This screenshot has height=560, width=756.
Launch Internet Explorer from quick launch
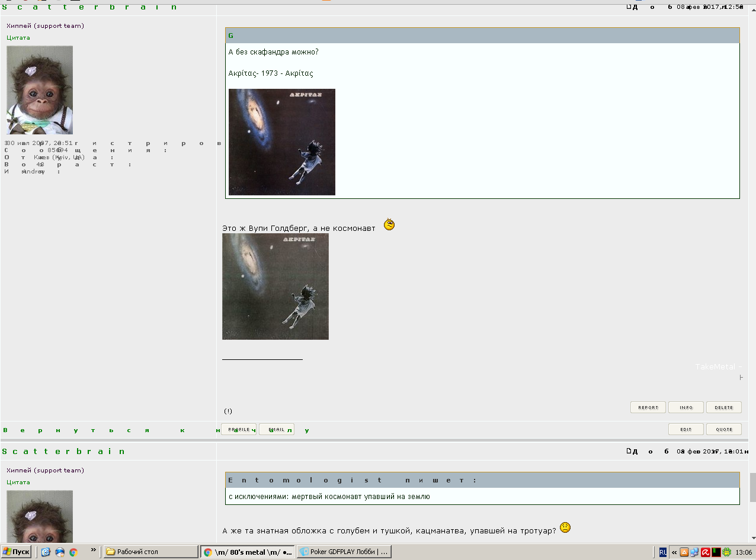pyautogui.click(x=46, y=552)
